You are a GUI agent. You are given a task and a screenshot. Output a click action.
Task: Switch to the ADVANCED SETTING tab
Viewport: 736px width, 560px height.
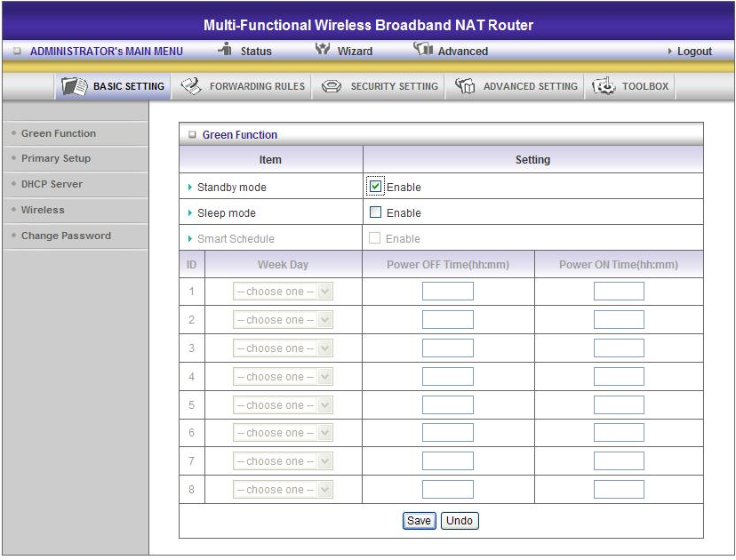(515, 86)
